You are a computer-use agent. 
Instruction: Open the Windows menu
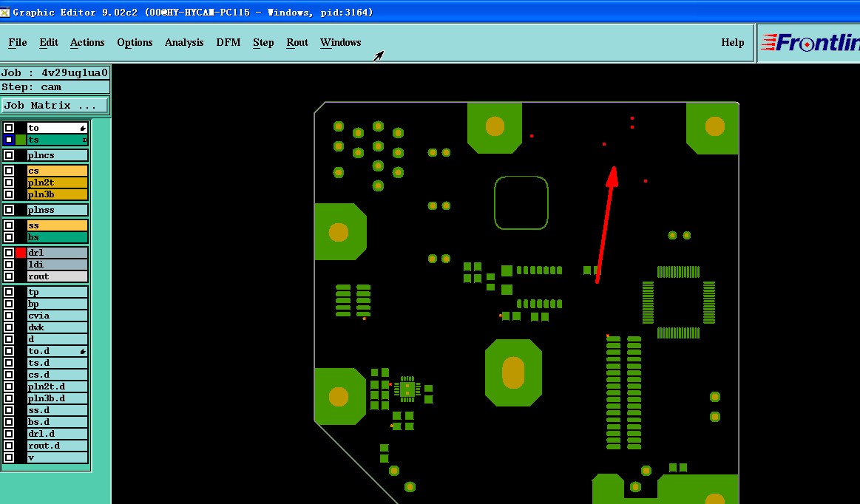click(x=341, y=42)
